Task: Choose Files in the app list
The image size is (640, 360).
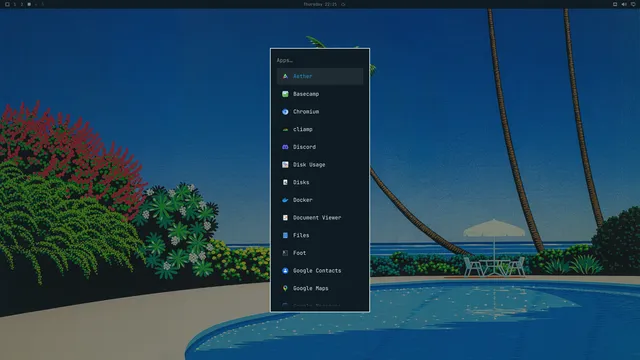Action: (x=320, y=235)
